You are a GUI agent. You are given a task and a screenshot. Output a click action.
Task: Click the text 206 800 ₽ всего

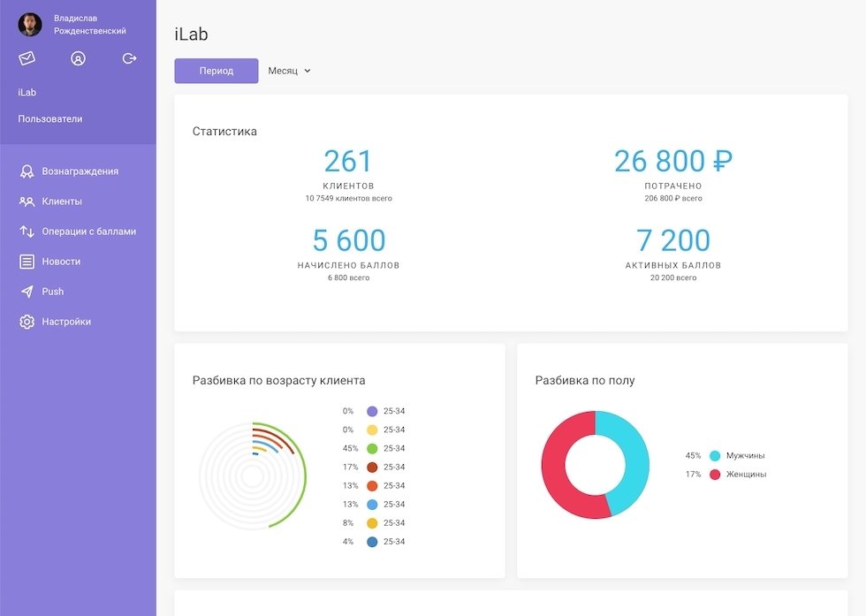point(673,198)
